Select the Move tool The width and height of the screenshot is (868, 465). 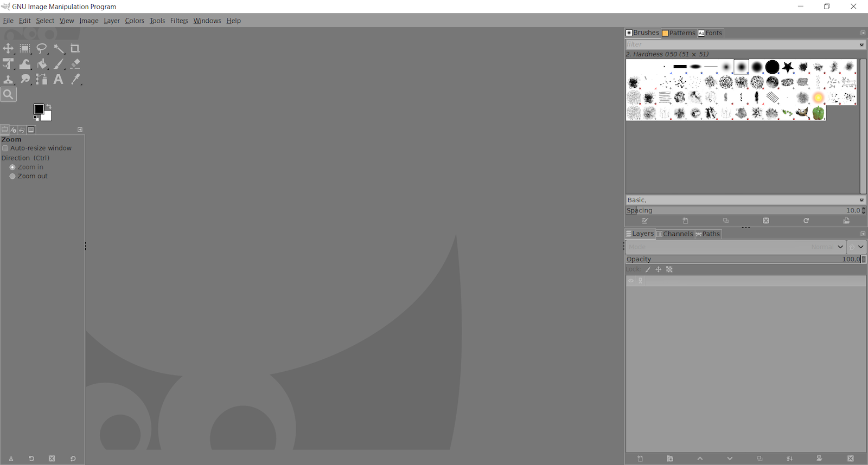(8, 49)
